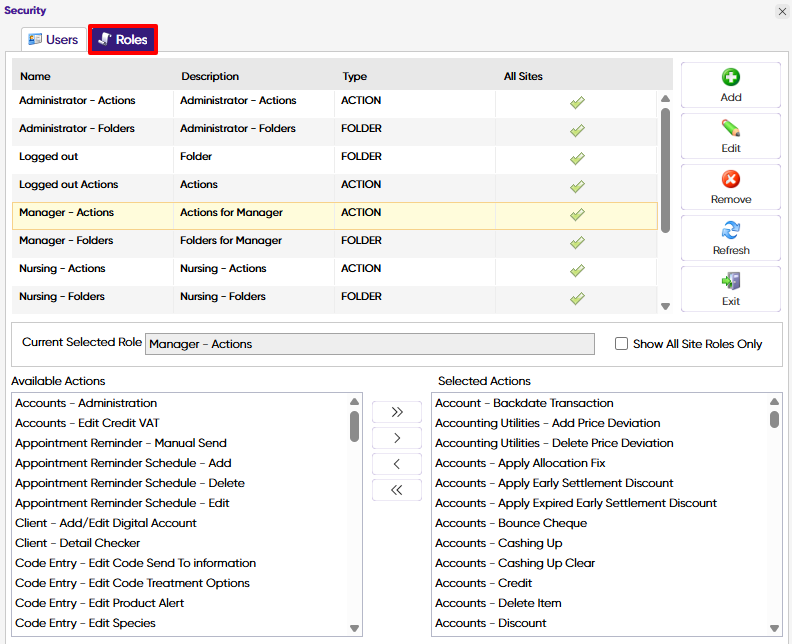Click Selected Actions scroll down arrow
Image resolution: width=792 pixels, height=644 pixels.
774,628
